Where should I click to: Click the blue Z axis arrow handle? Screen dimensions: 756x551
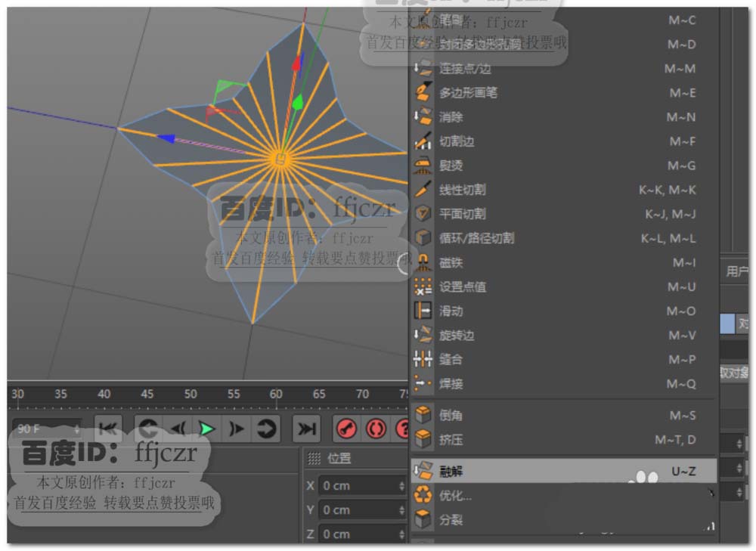pyautogui.click(x=166, y=138)
